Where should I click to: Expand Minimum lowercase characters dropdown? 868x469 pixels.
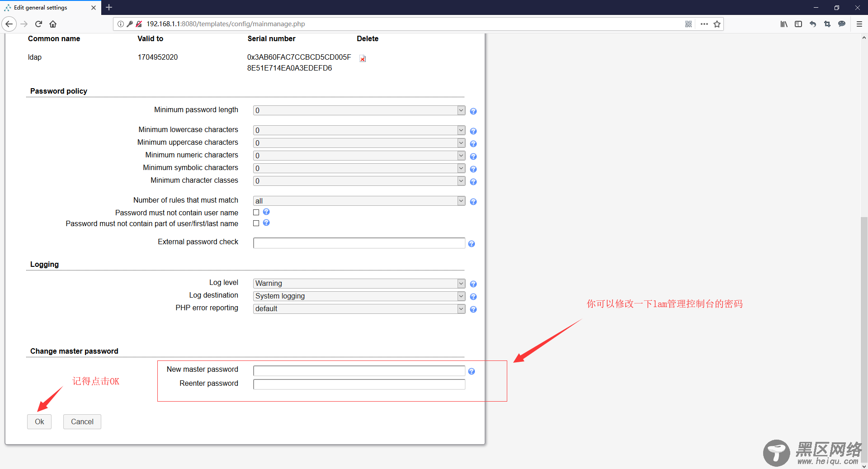[x=359, y=130]
